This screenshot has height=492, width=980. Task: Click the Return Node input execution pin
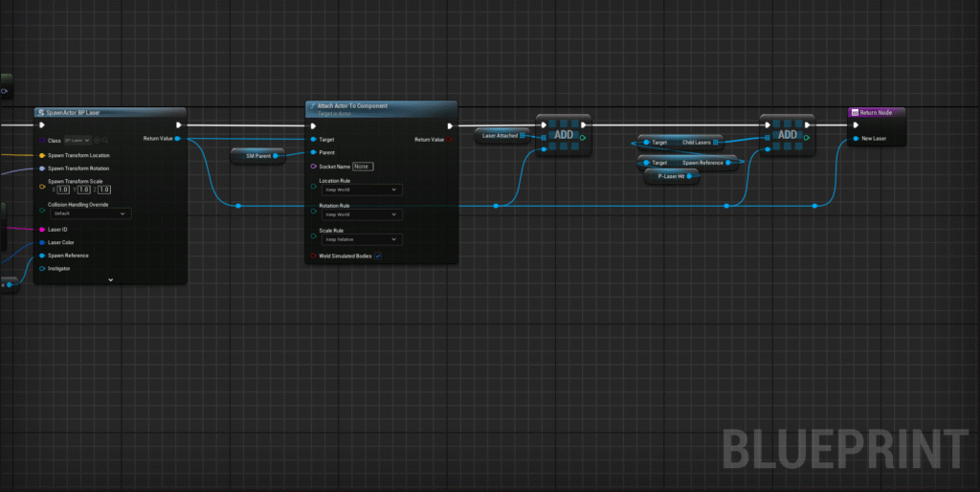pos(856,125)
